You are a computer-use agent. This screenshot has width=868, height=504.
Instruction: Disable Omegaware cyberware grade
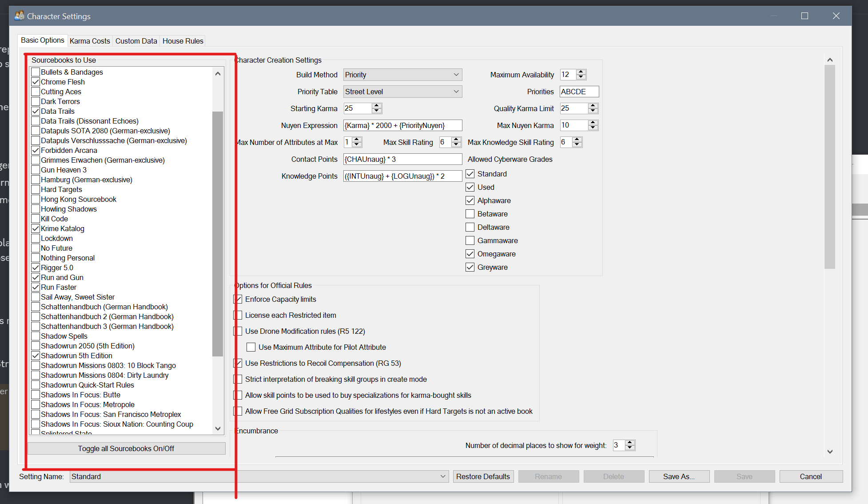tap(470, 254)
